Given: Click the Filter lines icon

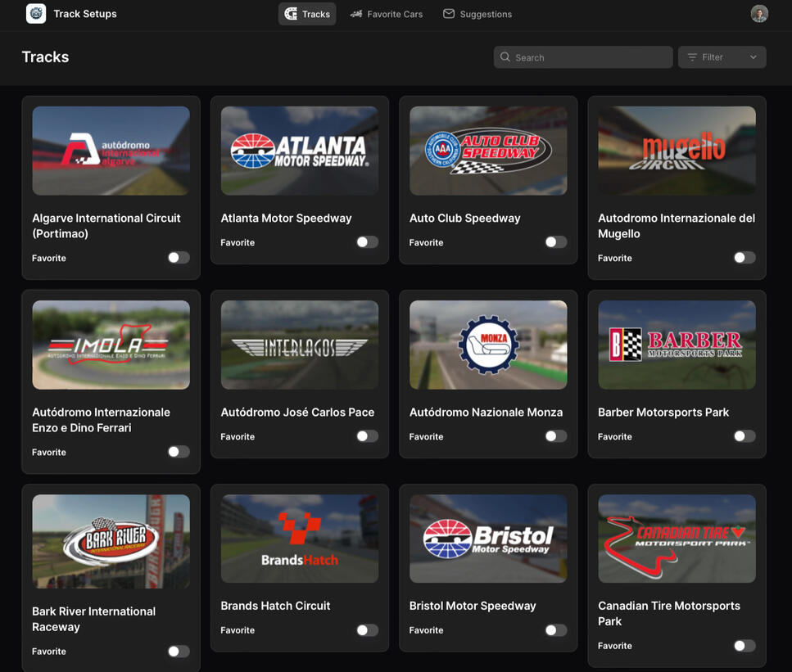Looking at the screenshot, I should pos(692,57).
